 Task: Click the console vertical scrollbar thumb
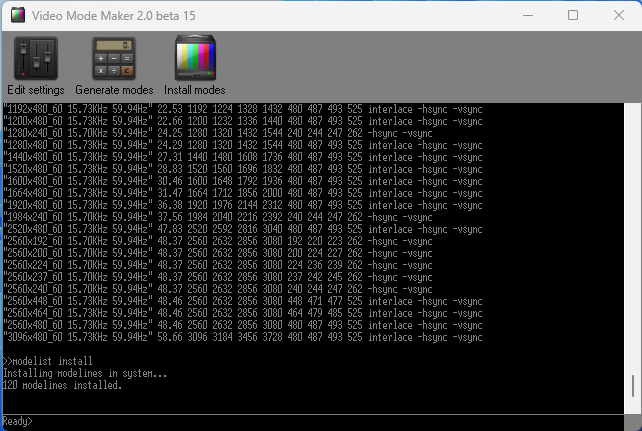(x=633, y=386)
